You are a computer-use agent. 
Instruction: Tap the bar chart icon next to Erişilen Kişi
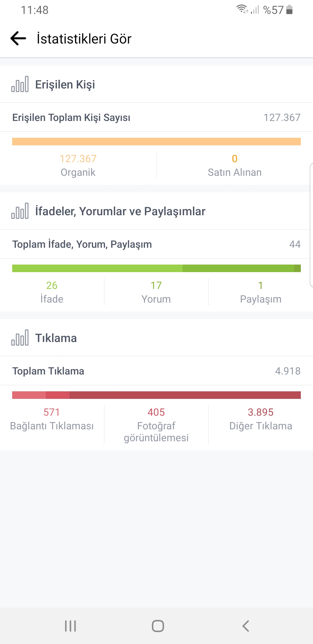click(20, 84)
